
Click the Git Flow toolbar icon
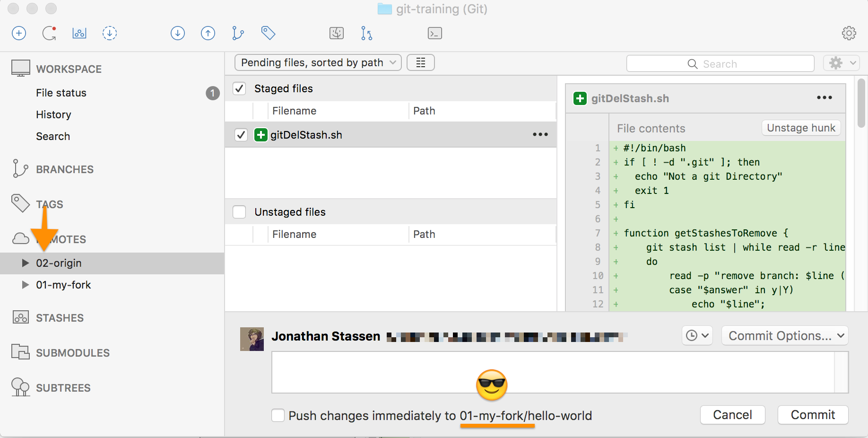point(366,33)
